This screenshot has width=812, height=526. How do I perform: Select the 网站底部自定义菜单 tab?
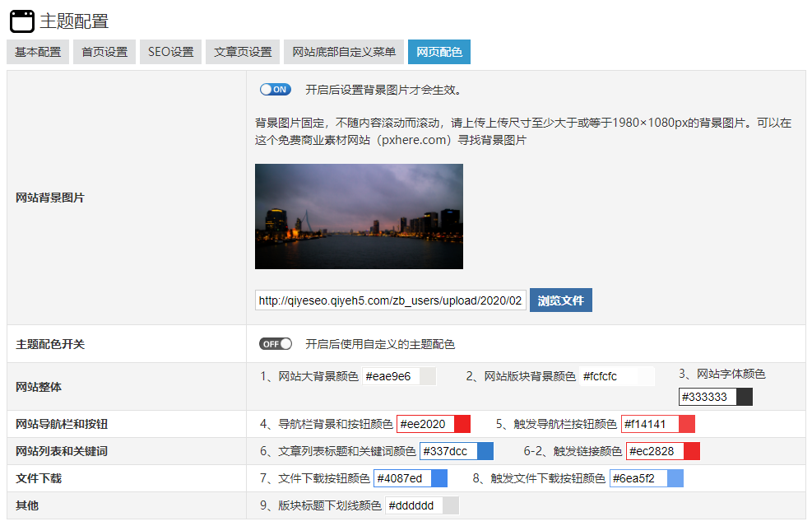click(344, 52)
